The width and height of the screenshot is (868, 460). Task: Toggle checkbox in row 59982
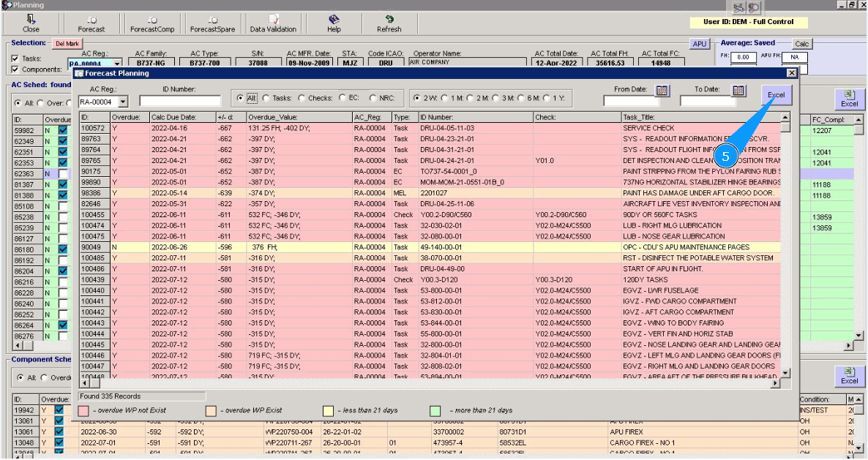tap(63, 130)
